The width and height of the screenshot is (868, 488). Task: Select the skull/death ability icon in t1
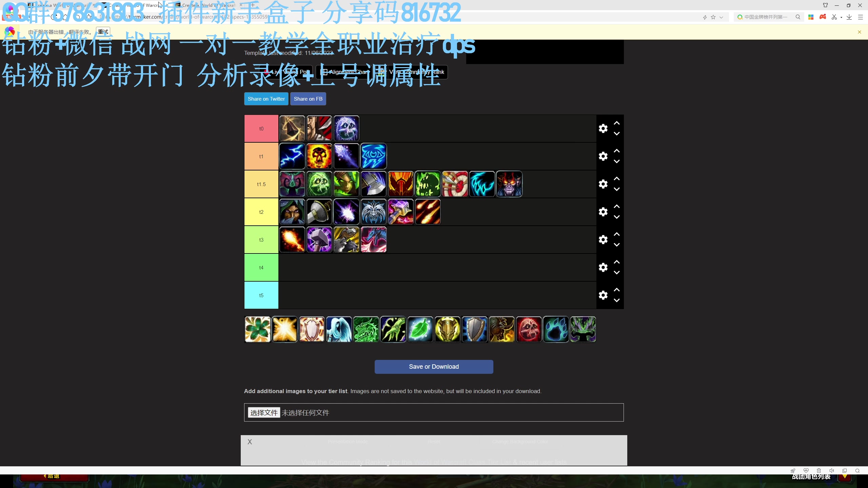(x=319, y=156)
